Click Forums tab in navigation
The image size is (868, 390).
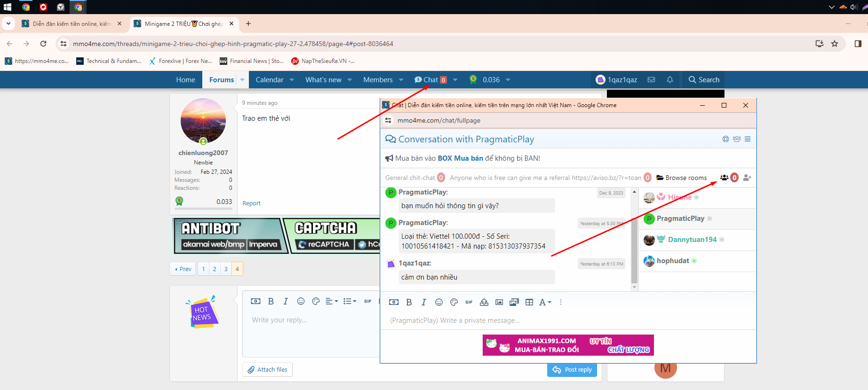[222, 80]
